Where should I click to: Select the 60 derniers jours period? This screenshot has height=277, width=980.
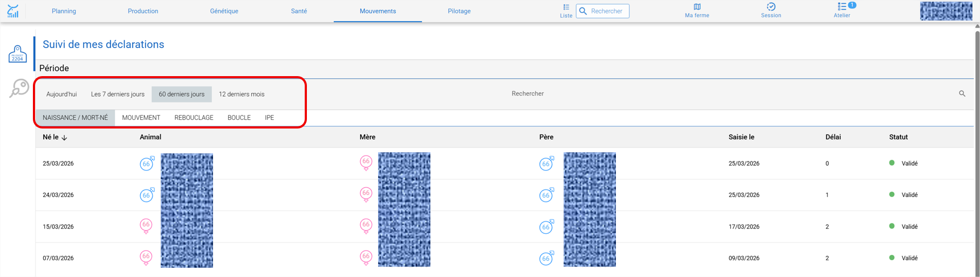coord(181,94)
